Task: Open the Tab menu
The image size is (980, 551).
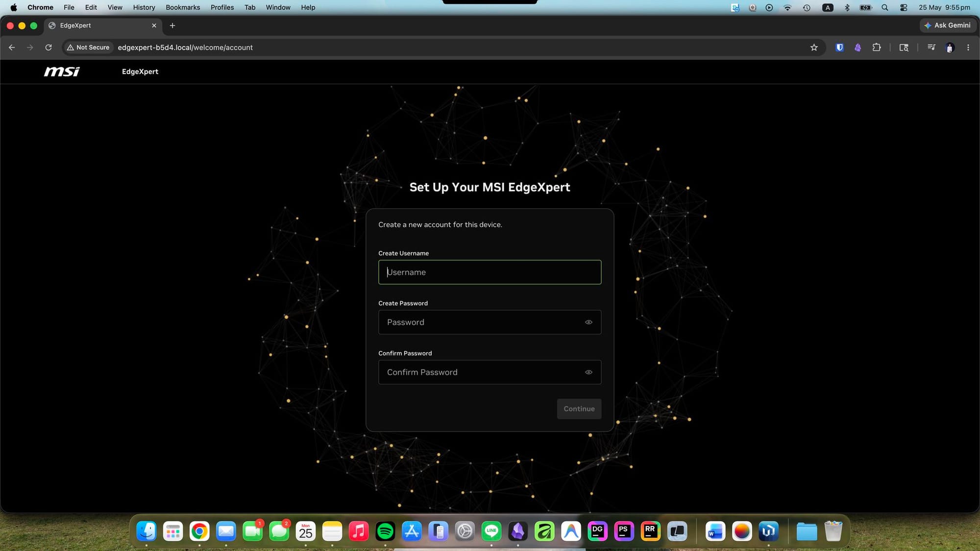Action: click(x=250, y=7)
